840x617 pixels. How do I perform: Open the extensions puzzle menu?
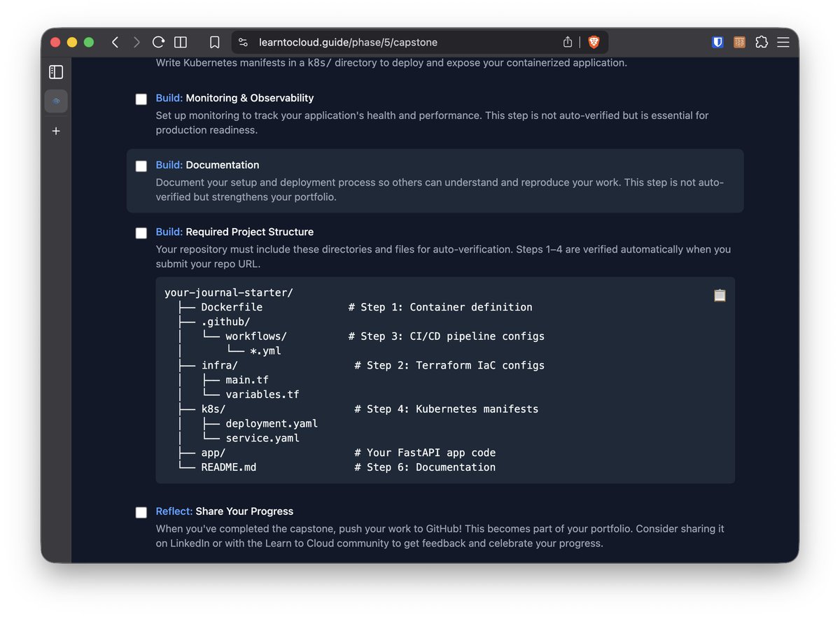762,42
